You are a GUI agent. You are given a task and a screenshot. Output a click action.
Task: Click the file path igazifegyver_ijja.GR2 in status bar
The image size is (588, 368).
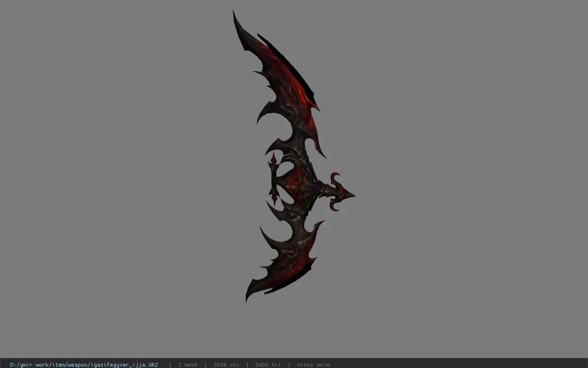[84, 365]
